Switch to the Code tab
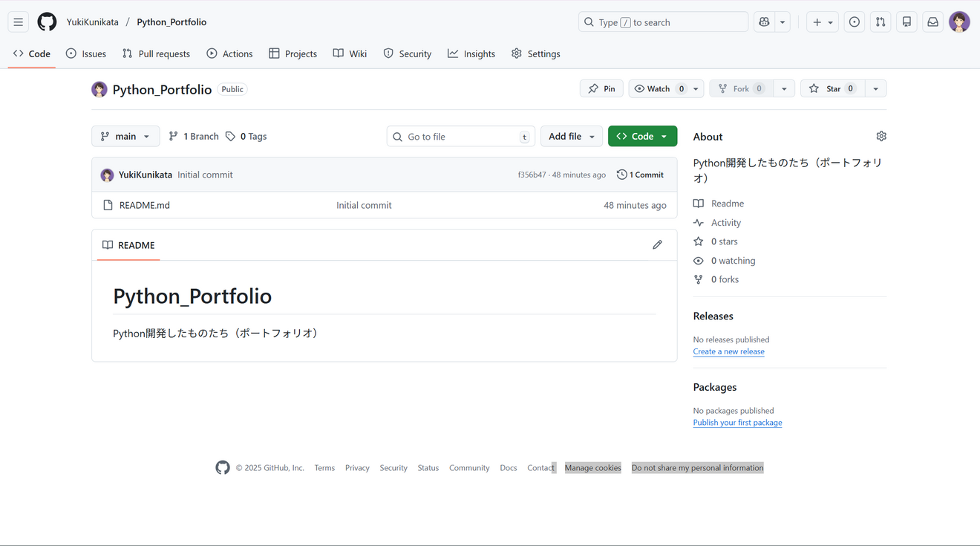 click(x=32, y=53)
